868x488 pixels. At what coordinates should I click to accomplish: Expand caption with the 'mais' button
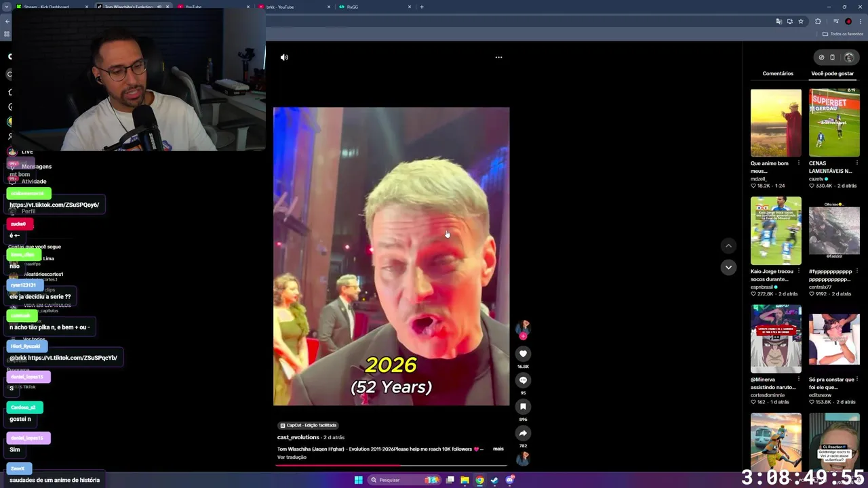pos(498,449)
